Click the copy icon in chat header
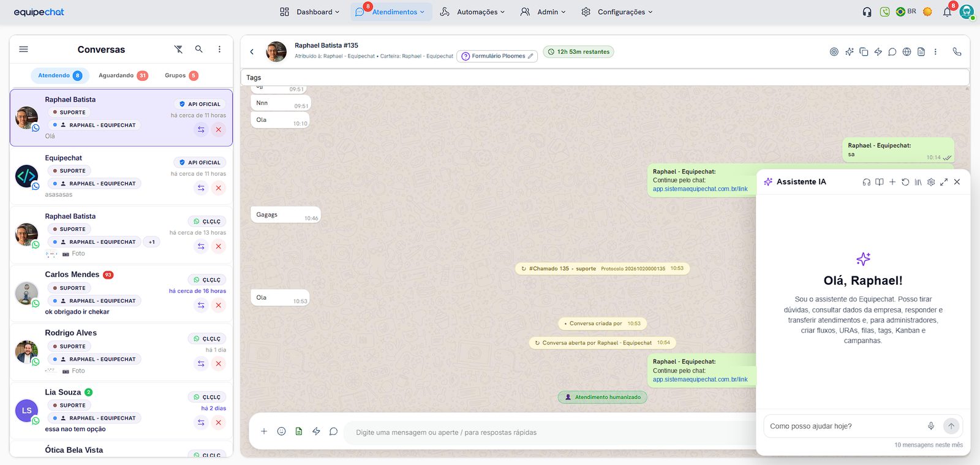The image size is (980, 465). pos(864,52)
